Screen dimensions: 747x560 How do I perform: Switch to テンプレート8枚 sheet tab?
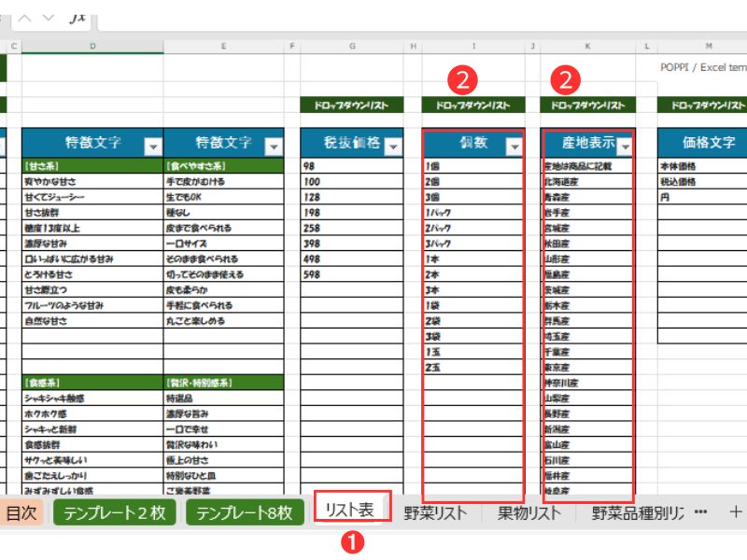244,512
